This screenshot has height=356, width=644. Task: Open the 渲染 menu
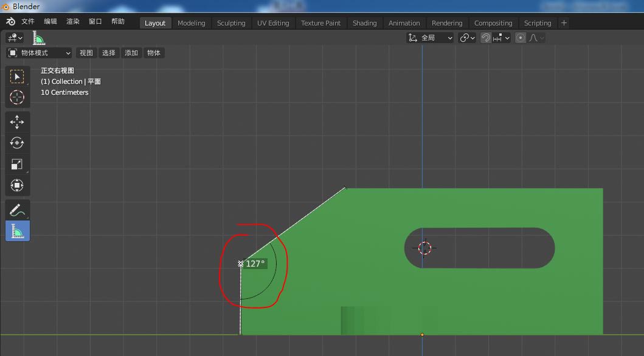click(x=73, y=21)
